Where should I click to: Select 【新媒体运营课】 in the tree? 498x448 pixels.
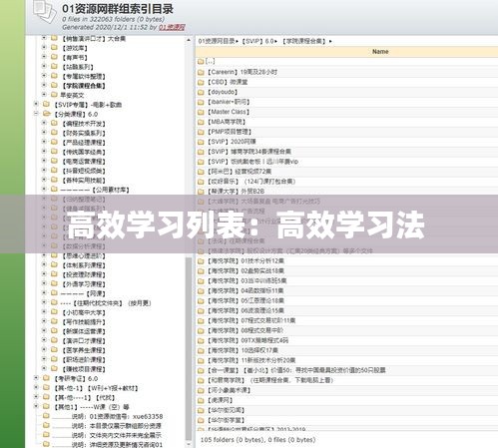[x=84, y=331]
